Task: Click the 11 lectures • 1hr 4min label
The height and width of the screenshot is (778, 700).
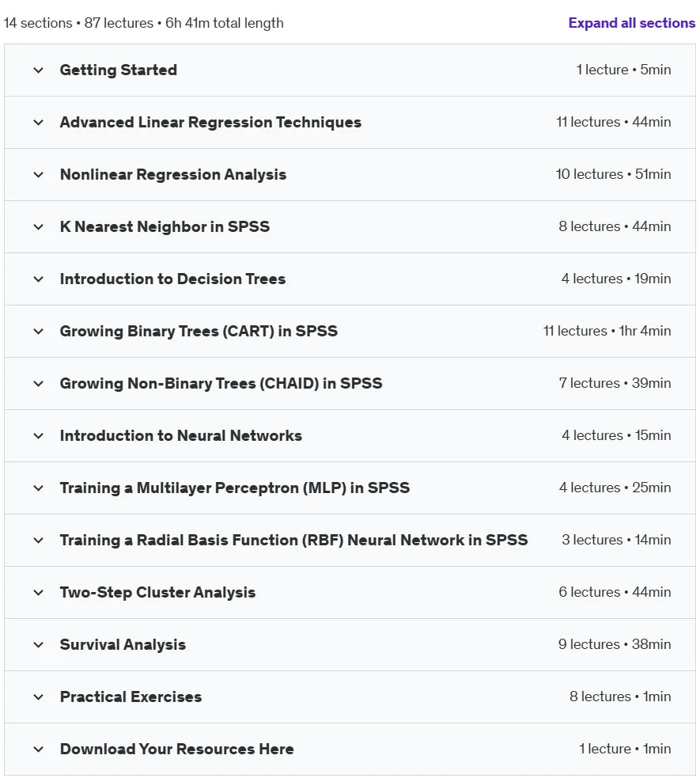Action: click(607, 331)
